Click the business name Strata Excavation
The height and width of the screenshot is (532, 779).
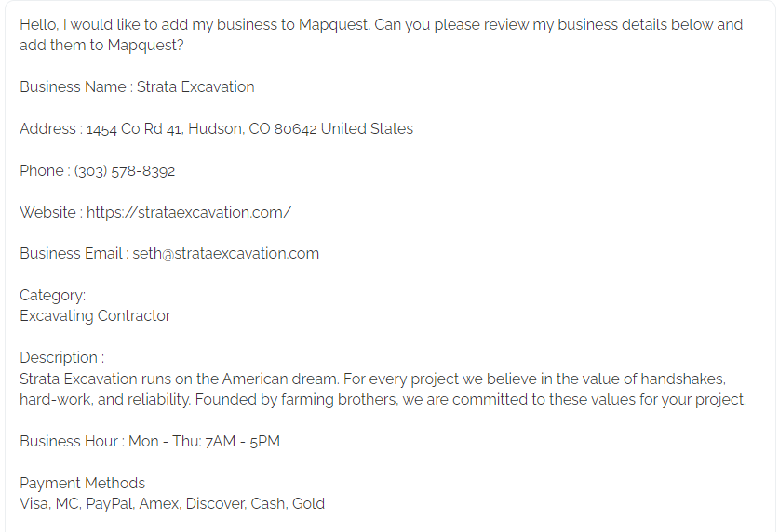pos(195,86)
